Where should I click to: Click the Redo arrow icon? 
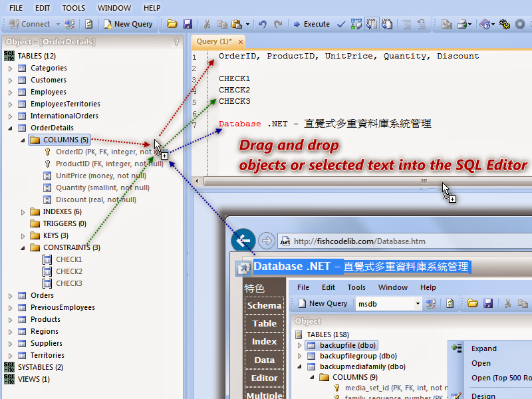pos(278,24)
